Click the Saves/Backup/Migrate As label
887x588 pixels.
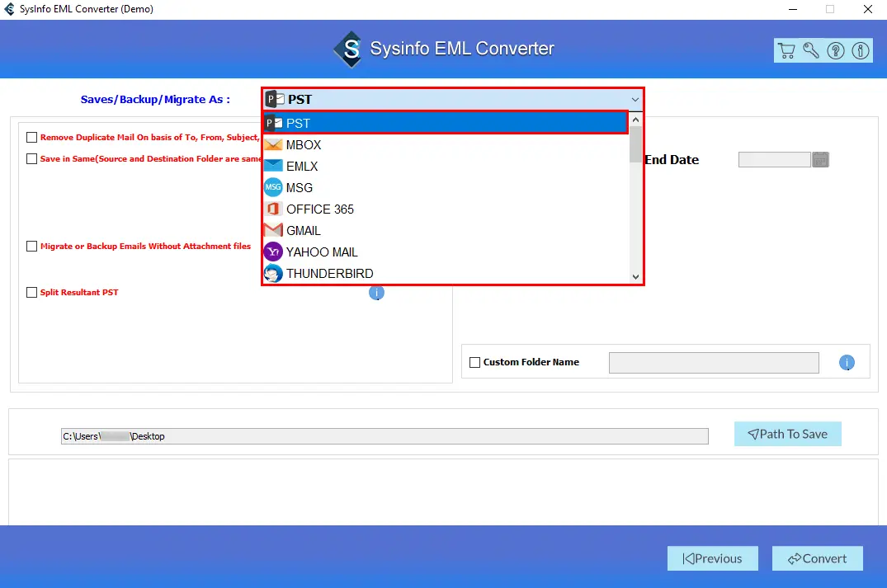(x=156, y=100)
